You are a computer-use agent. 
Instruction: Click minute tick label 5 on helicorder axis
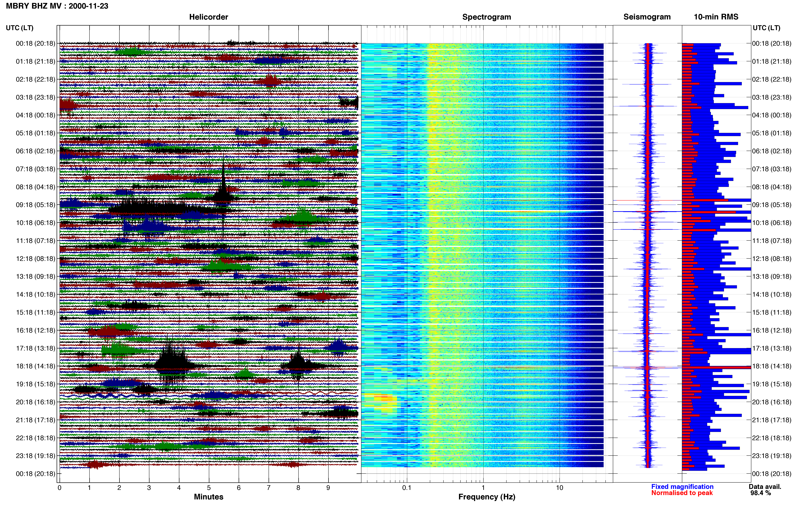(209, 488)
